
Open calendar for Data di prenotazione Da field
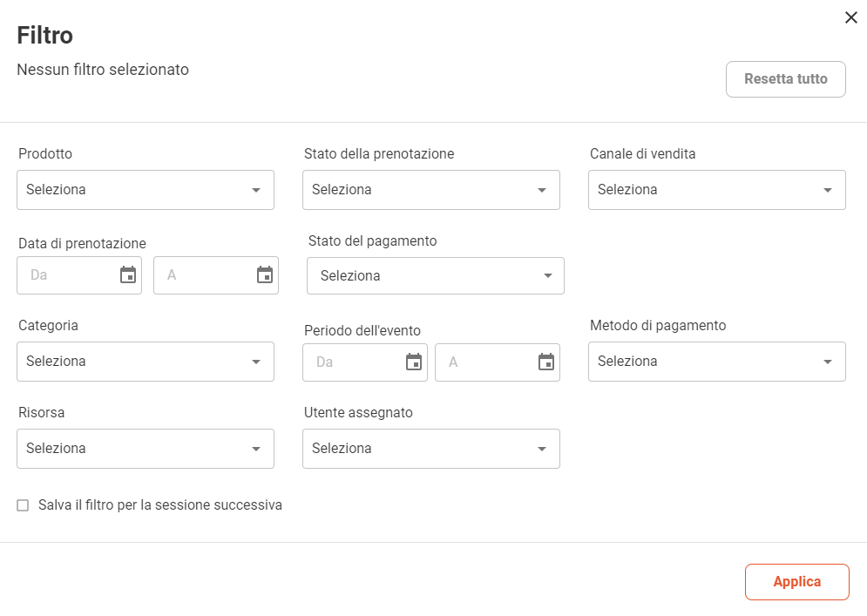(128, 274)
